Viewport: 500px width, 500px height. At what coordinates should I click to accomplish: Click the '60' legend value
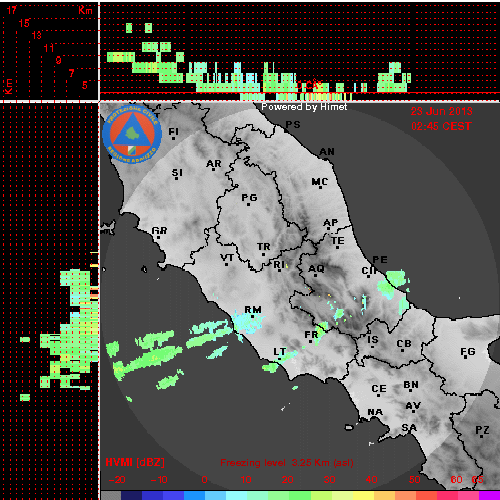456,480
